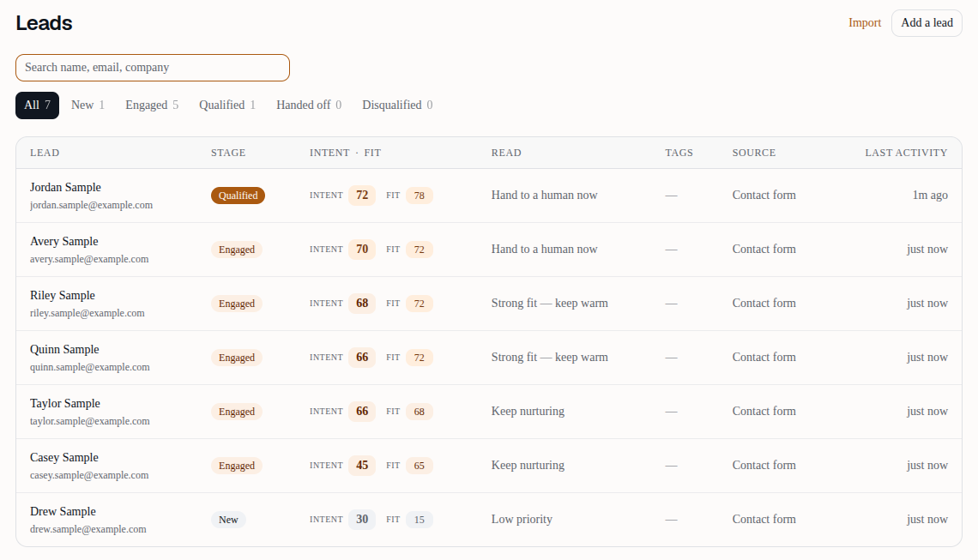The width and height of the screenshot is (978, 560).
Task: View the Disqualified leads tab
Action: point(397,105)
